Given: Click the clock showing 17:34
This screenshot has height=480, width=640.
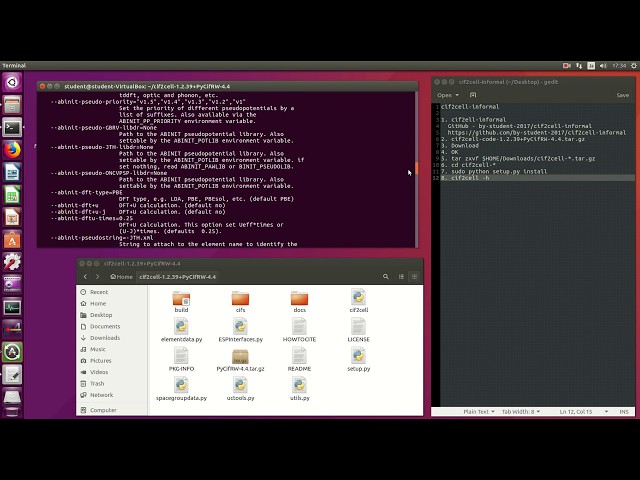Looking at the screenshot, I should point(619,66).
